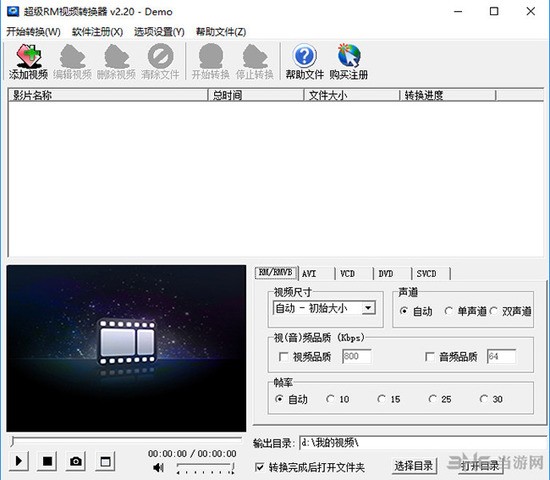Toggle the fullscreen preview window icon
Viewport: 550px width, 480px height.
point(105,461)
